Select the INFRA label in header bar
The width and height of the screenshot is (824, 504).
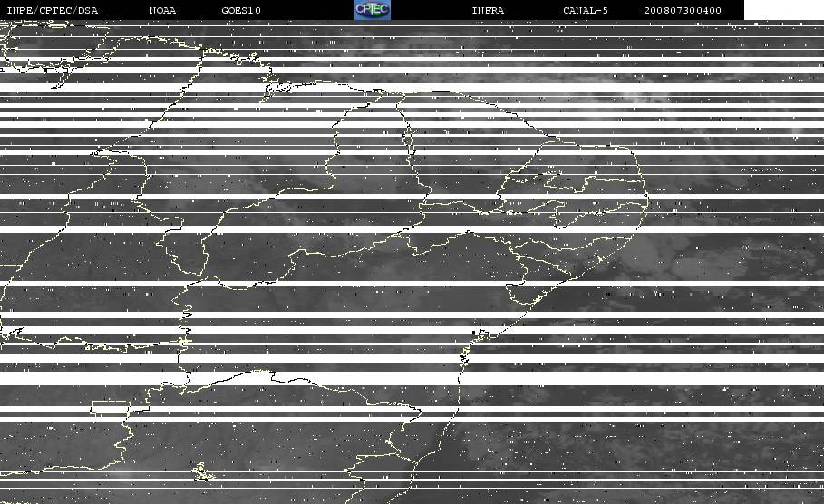pos(488,11)
